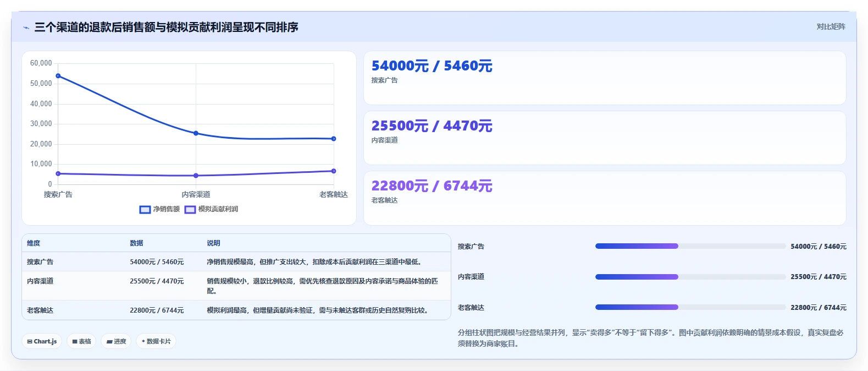Select 搜索广告 table row cell
Image resolution: width=868 pixels, height=371 pixels.
click(40, 262)
